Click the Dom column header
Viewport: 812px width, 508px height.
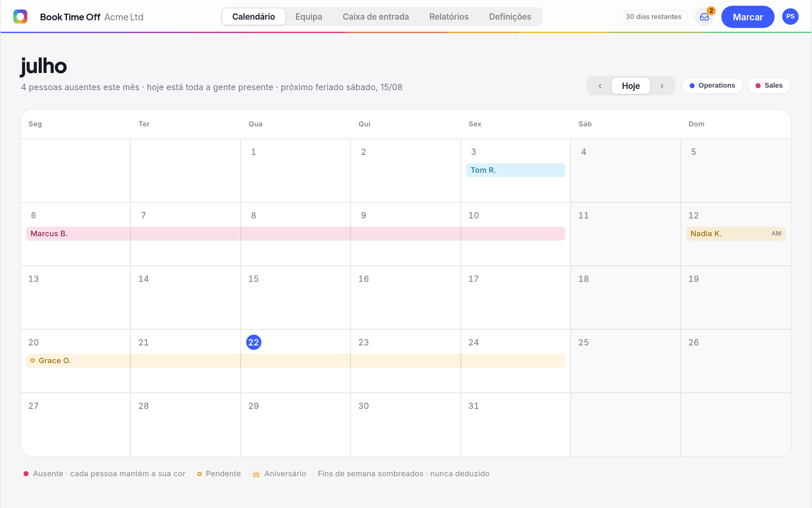(696, 124)
